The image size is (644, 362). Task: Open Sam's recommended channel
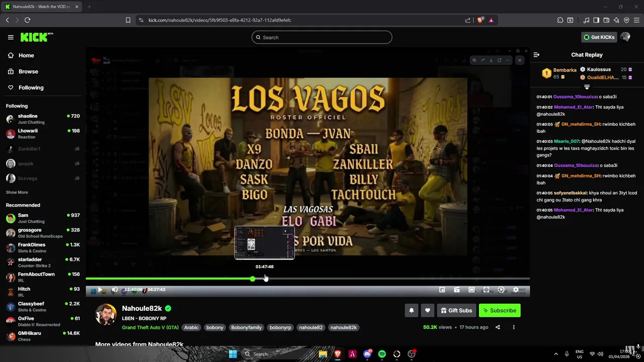click(x=43, y=218)
